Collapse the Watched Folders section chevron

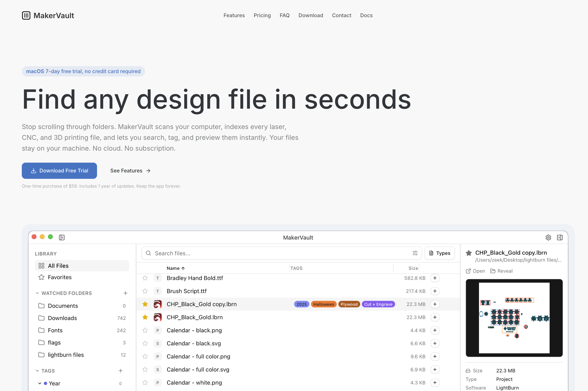pyautogui.click(x=37, y=293)
